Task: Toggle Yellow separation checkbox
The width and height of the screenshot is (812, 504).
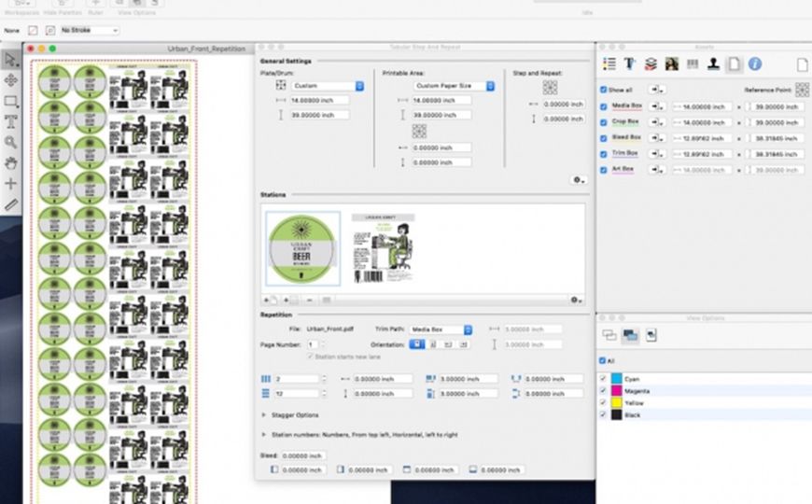Action: pos(603,402)
